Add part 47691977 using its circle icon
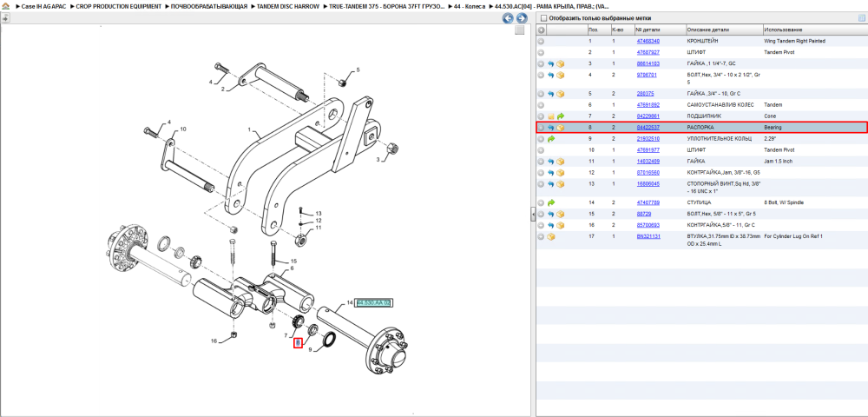 pos(542,150)
